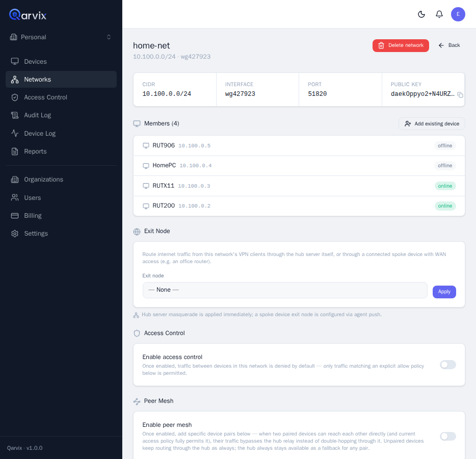
Task: Click the Billing card icon in the sidebar
Action: [15, 216]
